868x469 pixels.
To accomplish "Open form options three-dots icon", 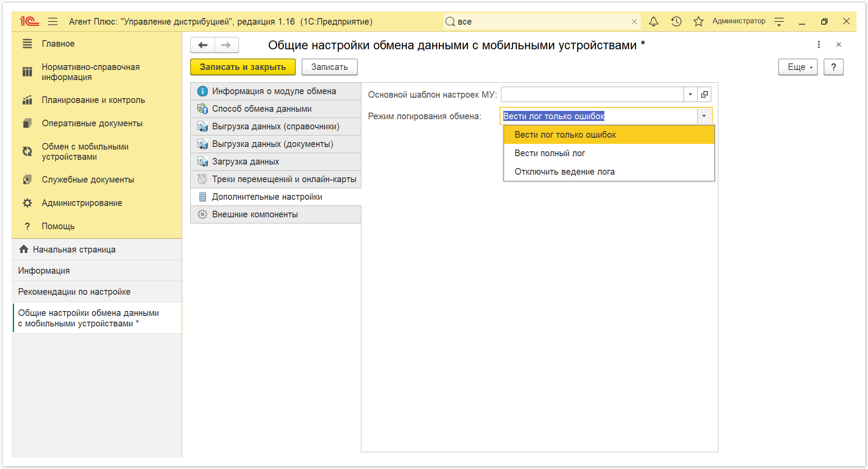I will click(x=819, y=44).
